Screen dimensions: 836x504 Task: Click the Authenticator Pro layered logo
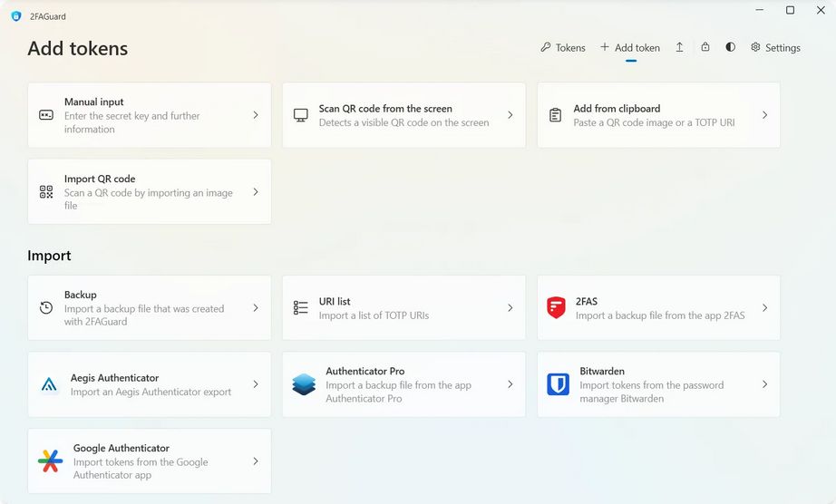click(304, 384)
